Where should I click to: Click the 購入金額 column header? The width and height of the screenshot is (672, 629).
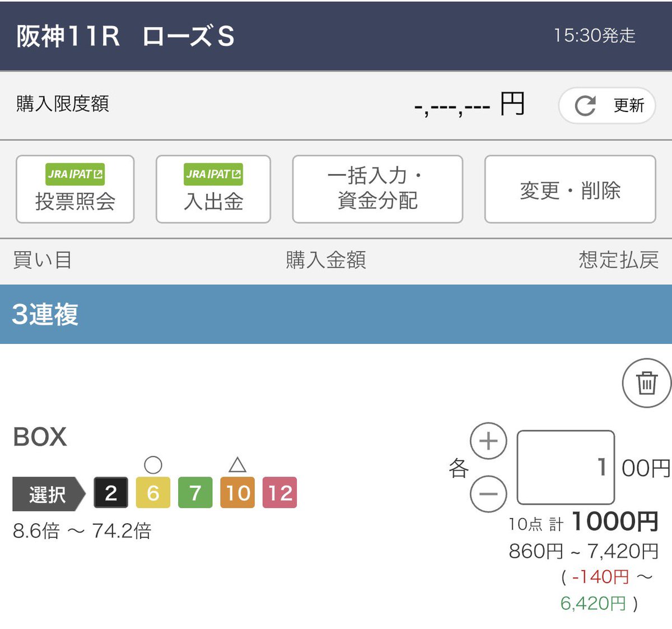pyautogui.click(x=326, y=260)
